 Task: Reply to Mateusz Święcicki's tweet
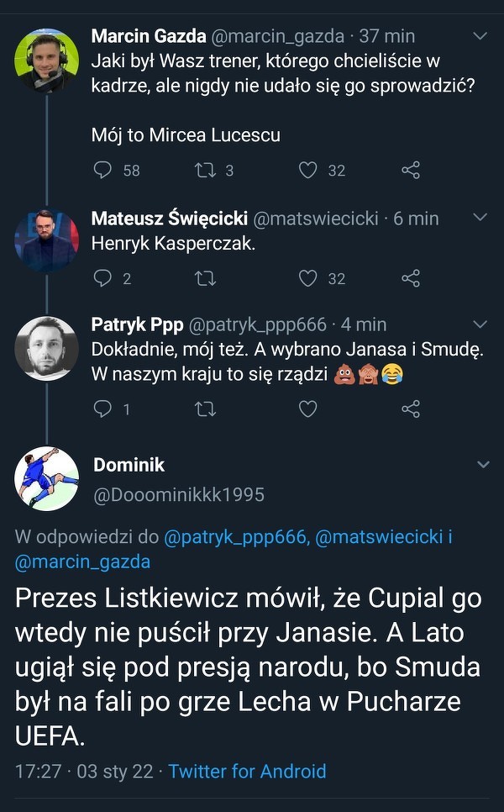tap(102, 278)
